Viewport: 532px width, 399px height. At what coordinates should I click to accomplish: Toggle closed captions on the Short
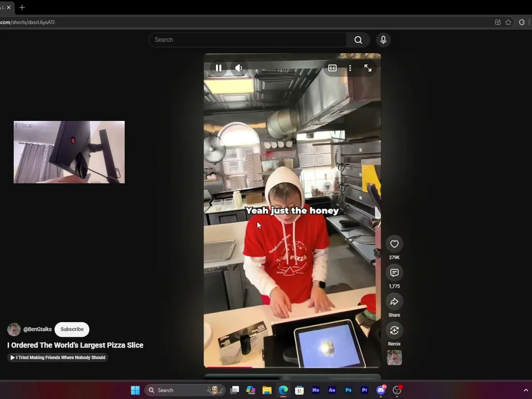pos(332,68)
